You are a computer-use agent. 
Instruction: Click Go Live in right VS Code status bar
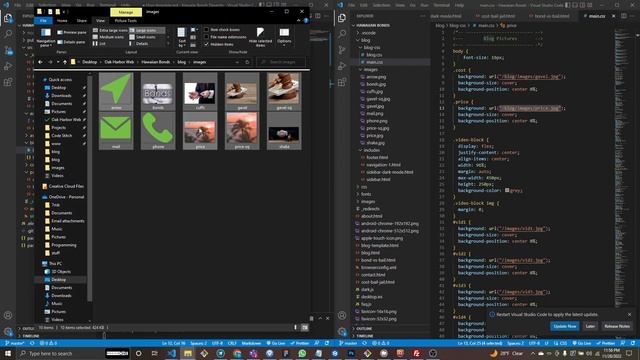coord(582,343)
